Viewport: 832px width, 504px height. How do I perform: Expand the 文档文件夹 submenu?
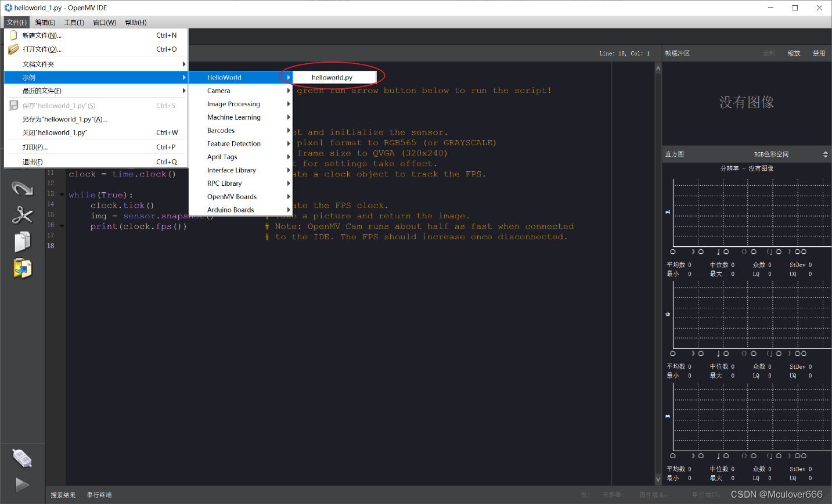click(96, 64)
